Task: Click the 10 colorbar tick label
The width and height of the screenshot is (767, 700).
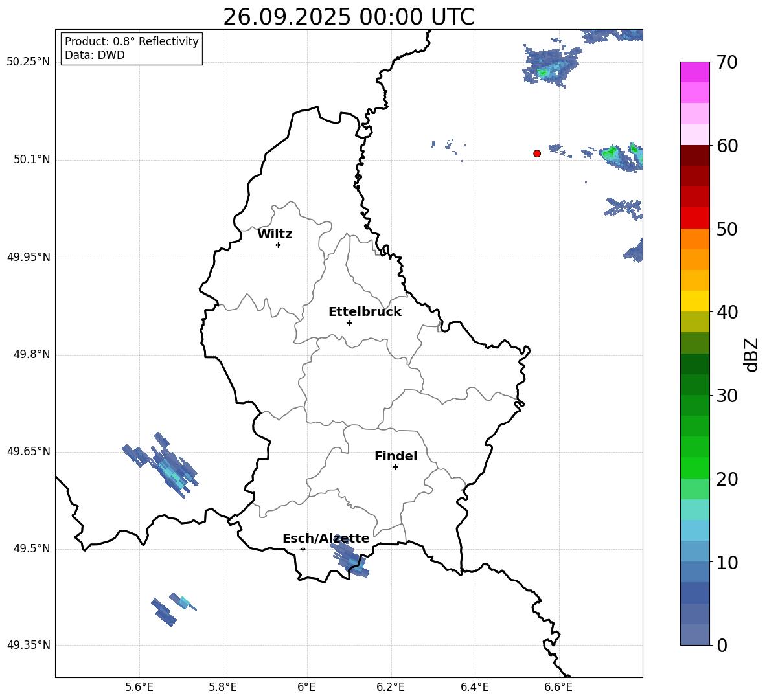Action: pyautogui.click(x=726, y=562)
